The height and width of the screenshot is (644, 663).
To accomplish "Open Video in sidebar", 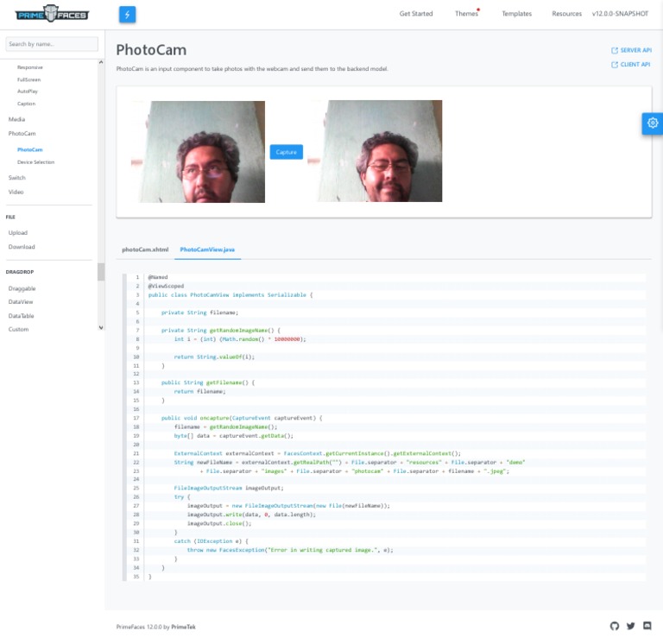I will coord(16,192).
